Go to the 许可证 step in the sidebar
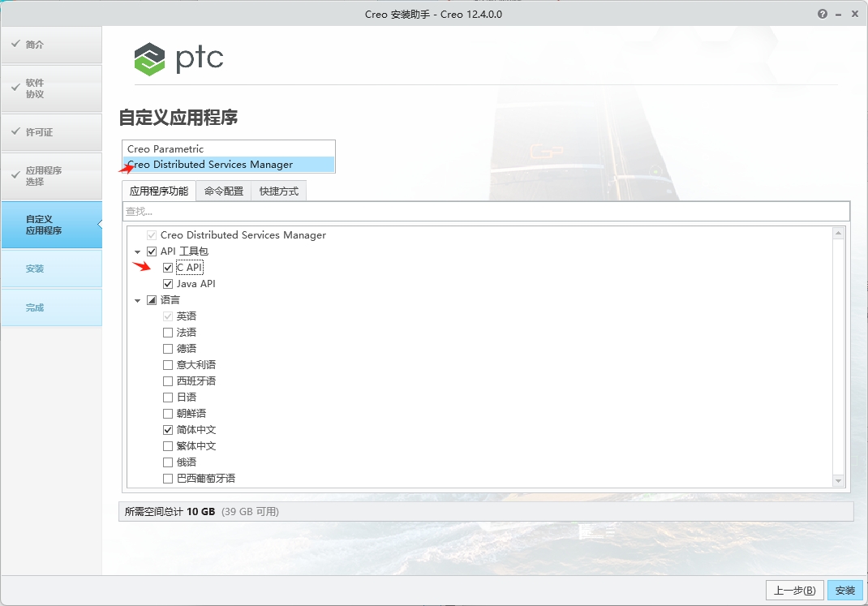 pos(51,132)
